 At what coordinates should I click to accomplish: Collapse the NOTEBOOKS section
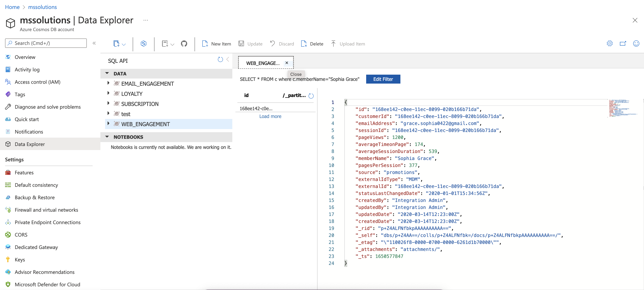pyautogui.click(x=107, y=137)
